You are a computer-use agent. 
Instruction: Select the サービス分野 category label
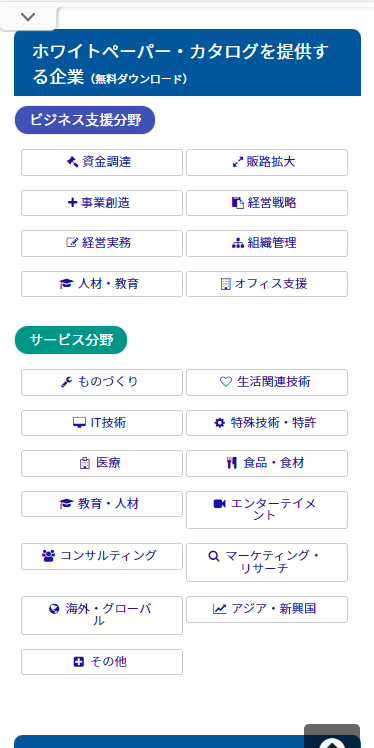(71, 340)
